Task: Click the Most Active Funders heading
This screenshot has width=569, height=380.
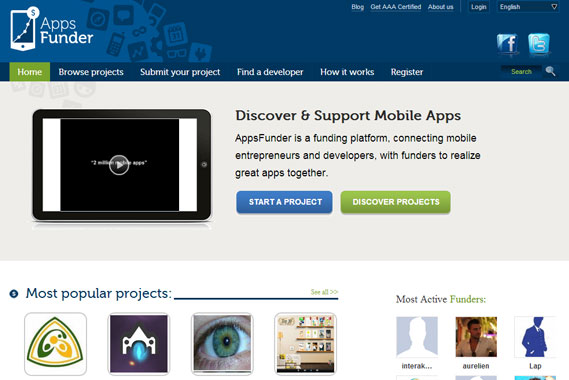Action: 441,299
